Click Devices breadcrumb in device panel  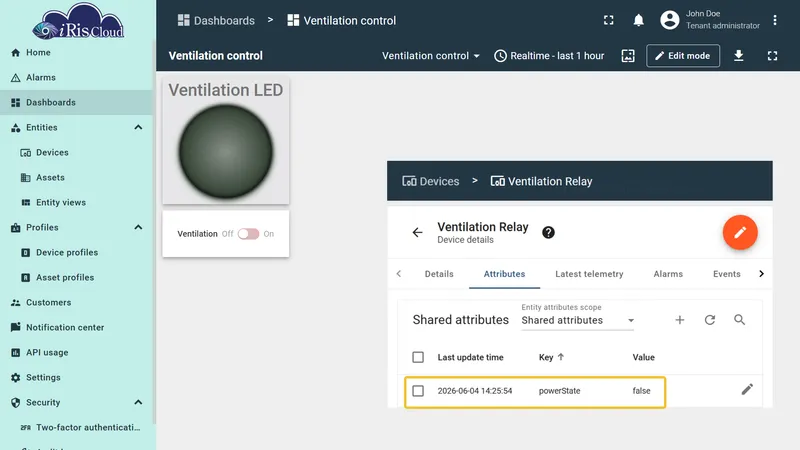(431, 181)
